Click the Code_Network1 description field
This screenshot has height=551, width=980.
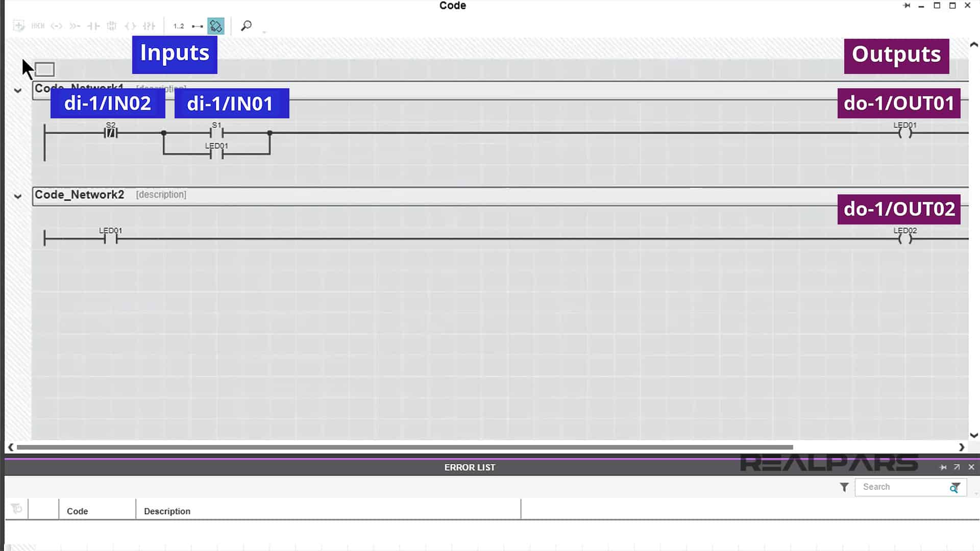click(161, 88)
